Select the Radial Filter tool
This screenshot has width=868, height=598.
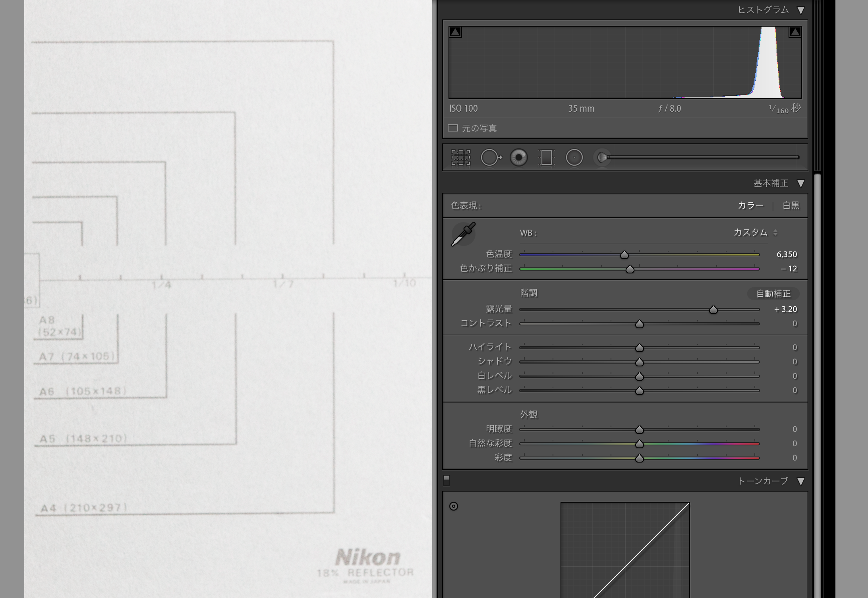(x=574, y=158)
